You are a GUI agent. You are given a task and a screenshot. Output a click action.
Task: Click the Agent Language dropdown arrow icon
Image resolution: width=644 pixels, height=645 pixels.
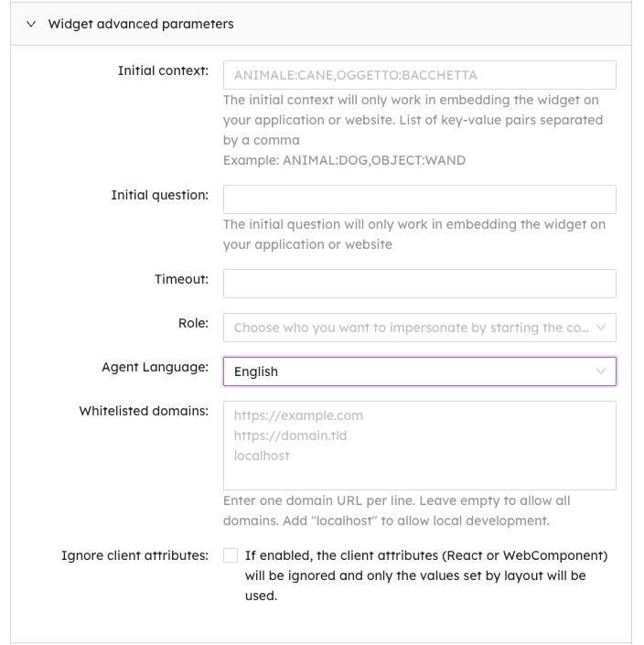coord(601,371)
